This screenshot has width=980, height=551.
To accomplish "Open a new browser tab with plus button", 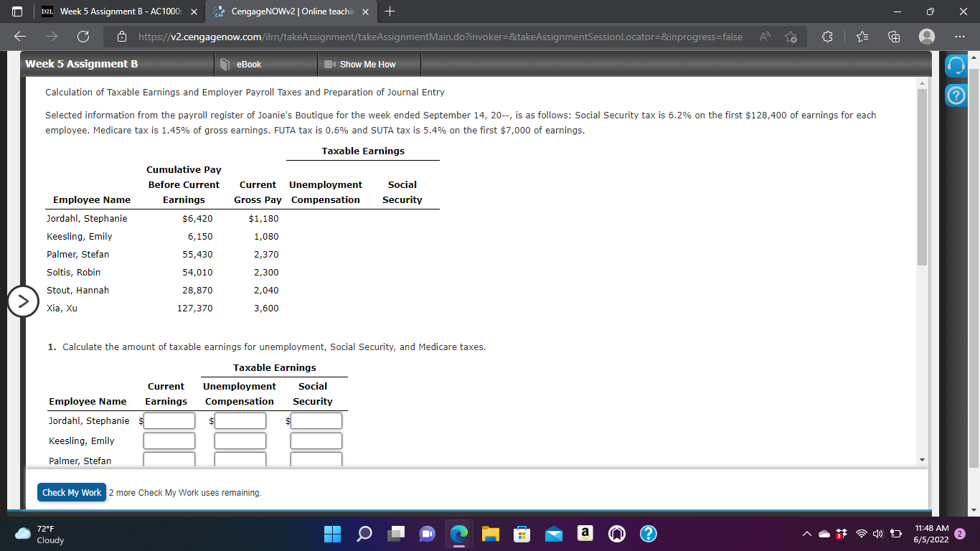I will (389, 11).
